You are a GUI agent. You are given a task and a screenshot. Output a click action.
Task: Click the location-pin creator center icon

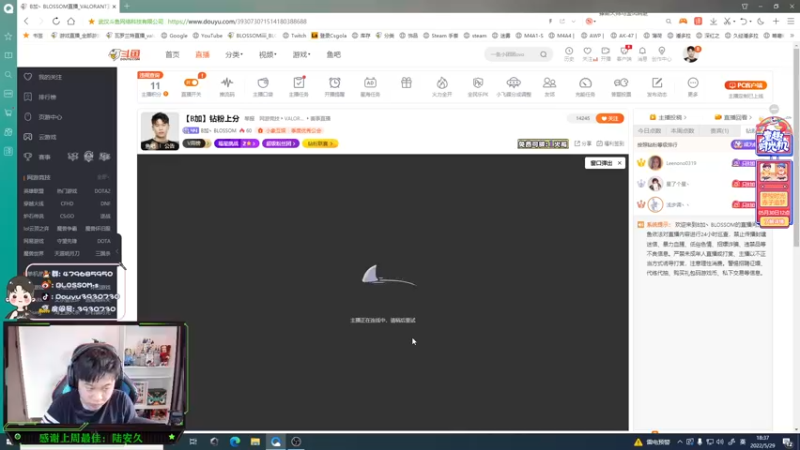pyautogui.click(x=662, y=51)
